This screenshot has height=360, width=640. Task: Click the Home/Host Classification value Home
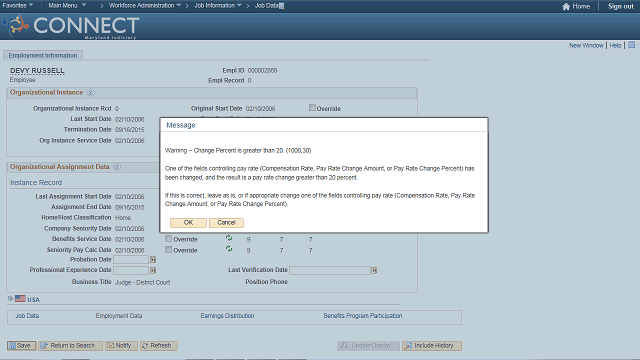pos(123,218)
